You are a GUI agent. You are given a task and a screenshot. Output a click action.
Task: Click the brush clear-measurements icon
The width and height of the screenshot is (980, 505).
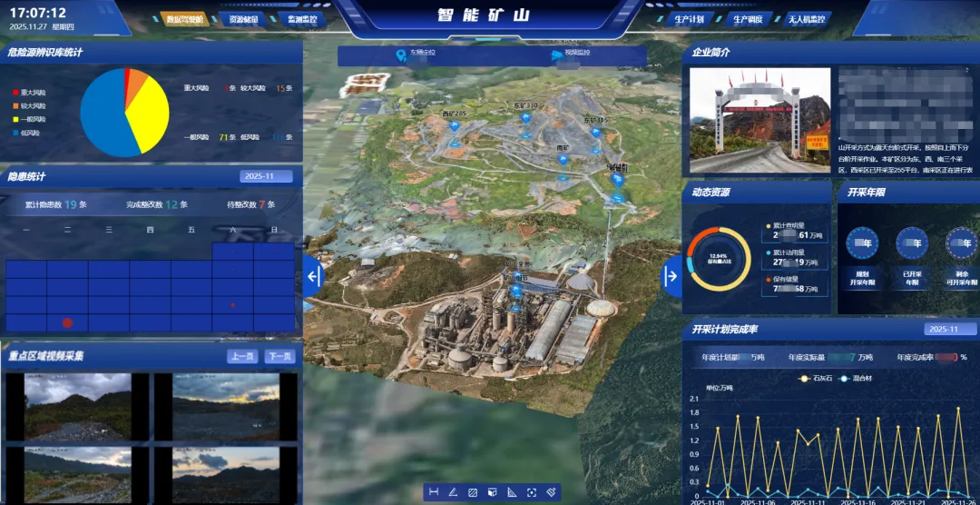(x=551, y=492)
